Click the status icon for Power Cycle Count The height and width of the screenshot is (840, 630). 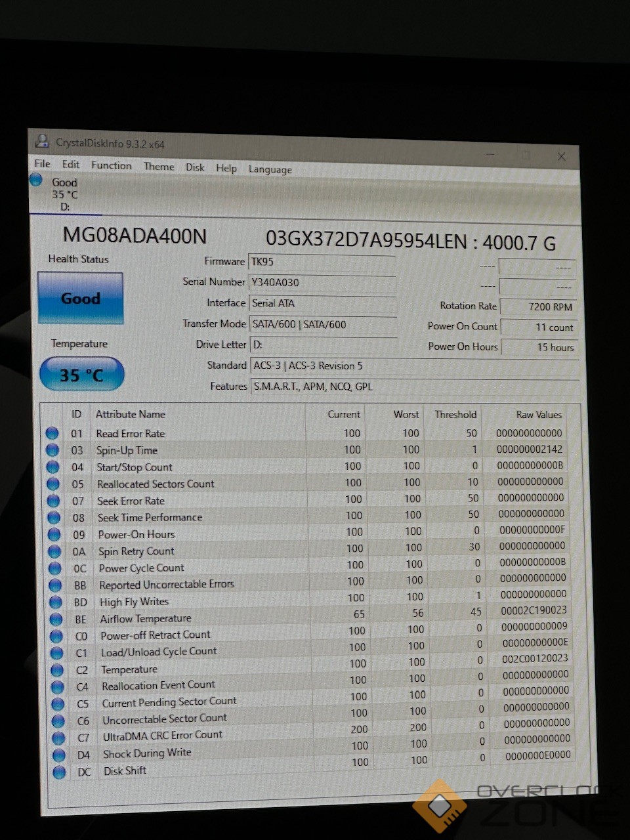pyautogui.click(x=54, y=568)
